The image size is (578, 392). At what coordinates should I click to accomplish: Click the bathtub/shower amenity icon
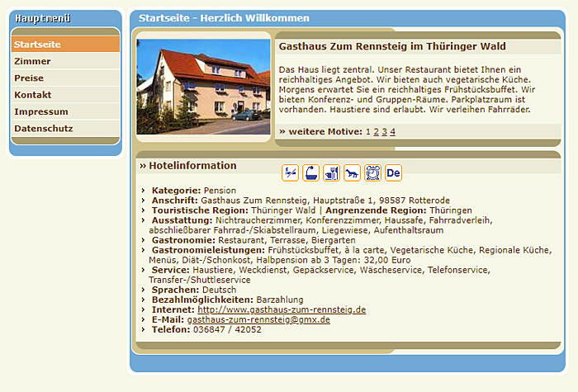point(310,172)
